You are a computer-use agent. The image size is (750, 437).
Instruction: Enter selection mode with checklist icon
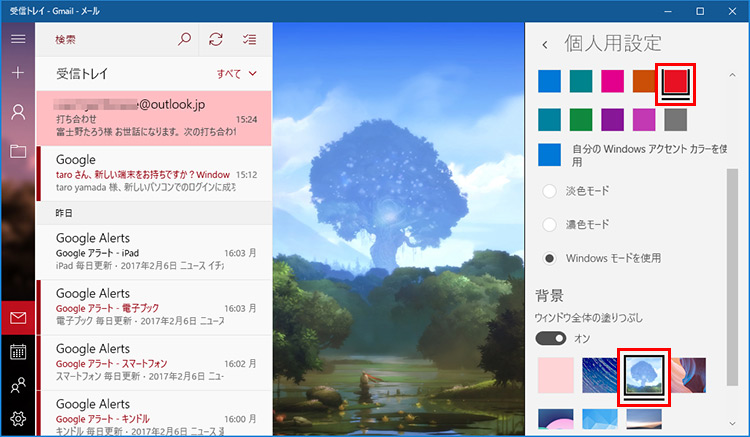pos(249,39)
